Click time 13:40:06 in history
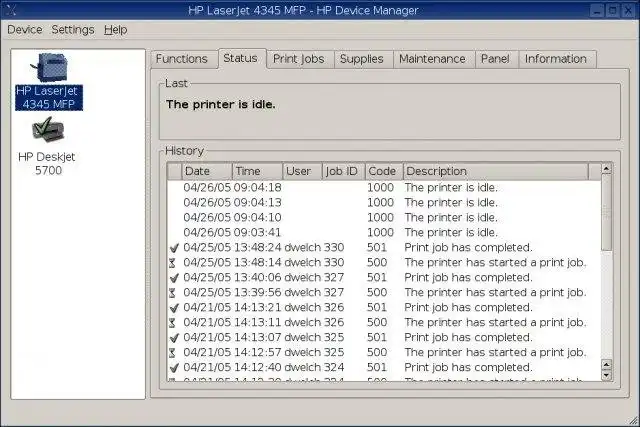This screenshot has width=640, height=427. pos(258,278)
